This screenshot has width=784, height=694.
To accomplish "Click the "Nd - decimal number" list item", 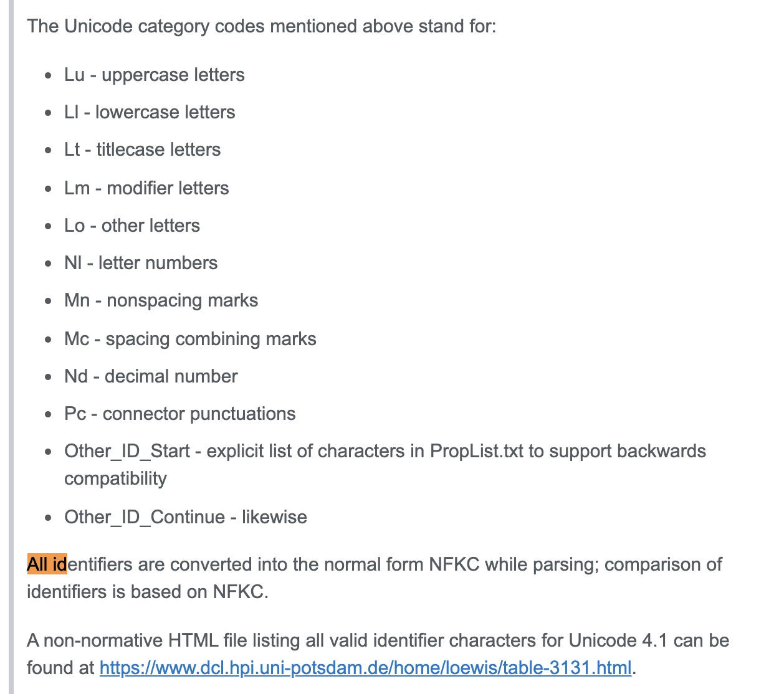I will click(x=151, y=376).
